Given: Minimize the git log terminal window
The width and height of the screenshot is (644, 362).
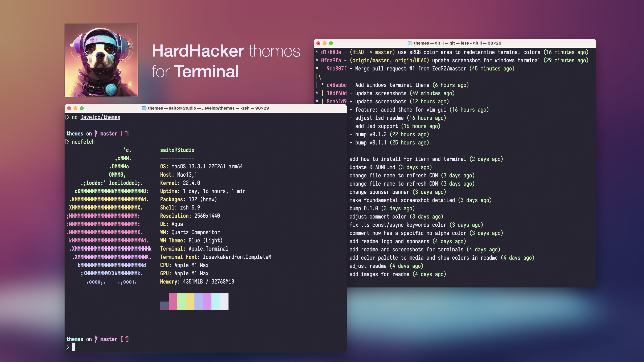Looking at the screenshot, I should coord(325,43).
